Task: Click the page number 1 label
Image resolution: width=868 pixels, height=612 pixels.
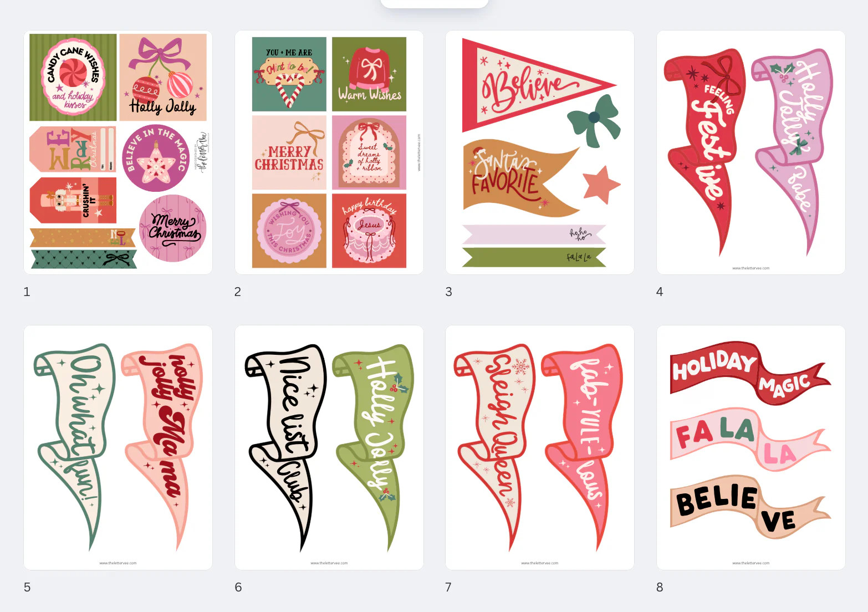Action: click(27, 292)
